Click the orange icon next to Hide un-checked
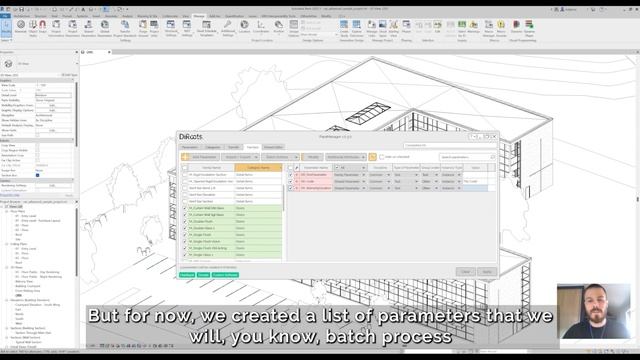The image size is (640, 360). click(372, 157)
